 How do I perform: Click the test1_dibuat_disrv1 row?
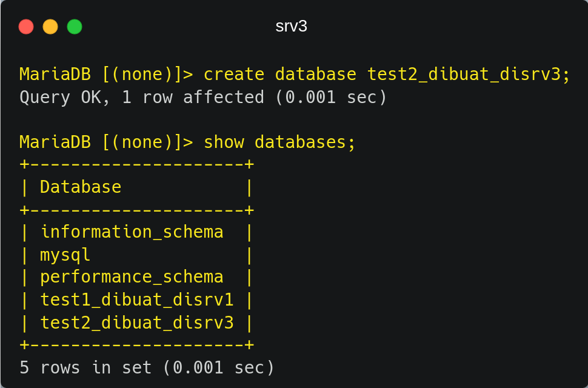pos(136,300)
